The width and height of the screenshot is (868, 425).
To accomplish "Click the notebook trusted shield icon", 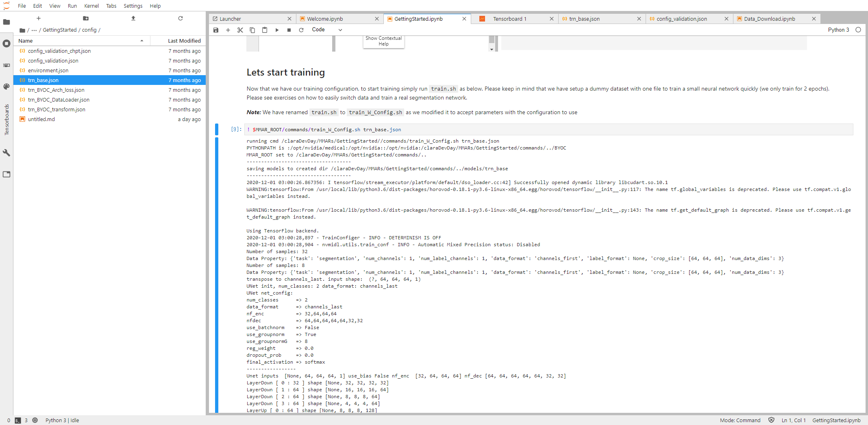I will 771,420.
